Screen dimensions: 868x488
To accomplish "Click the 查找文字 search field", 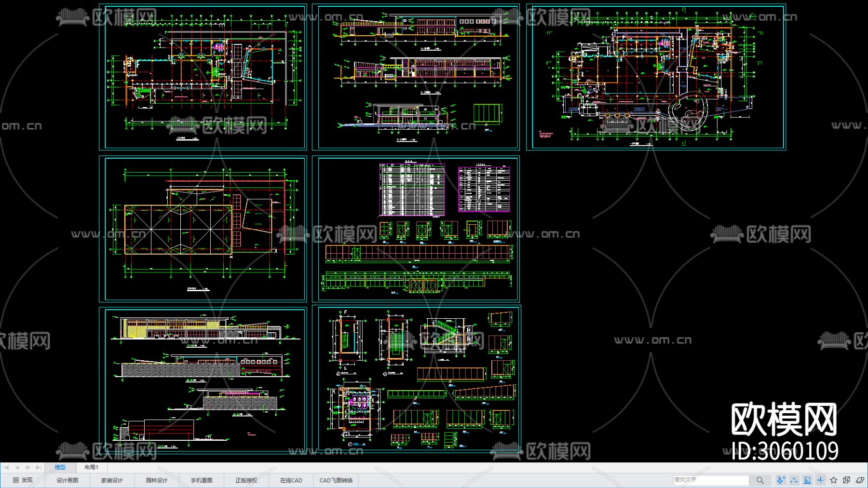I will pyautogui.click(x=711, y=480).
